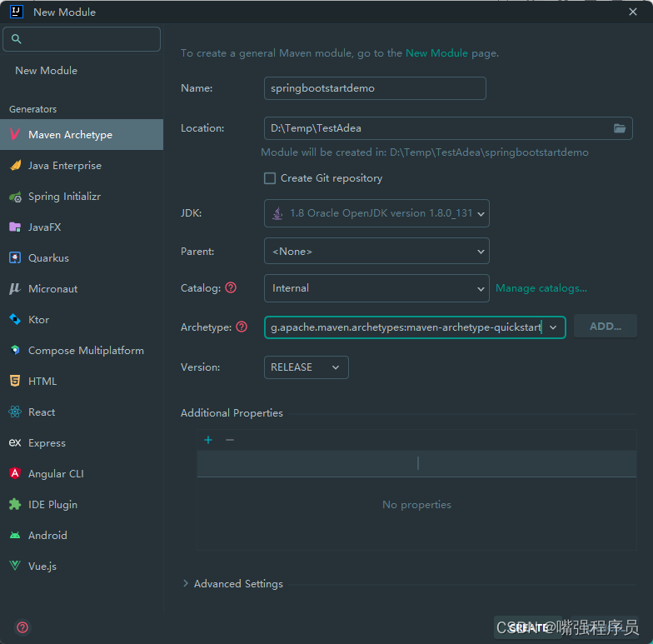Select the Angular CLI icon
The image size is (653, 644).
click(x=15, y=473)
